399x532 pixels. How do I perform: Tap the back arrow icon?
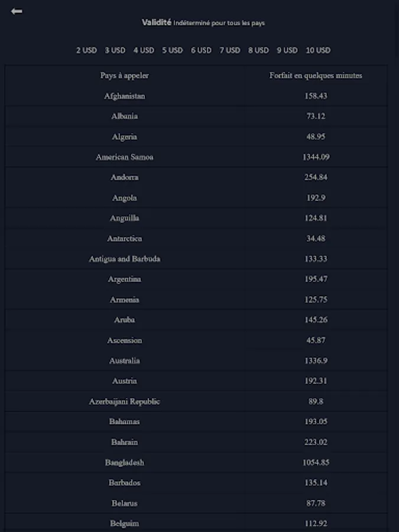(17, 11)
